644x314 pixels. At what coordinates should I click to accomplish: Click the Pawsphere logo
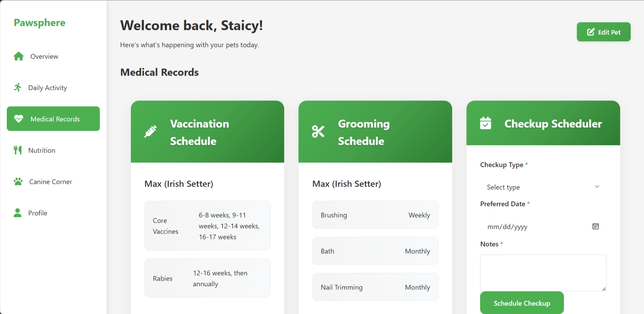(40, 22)
